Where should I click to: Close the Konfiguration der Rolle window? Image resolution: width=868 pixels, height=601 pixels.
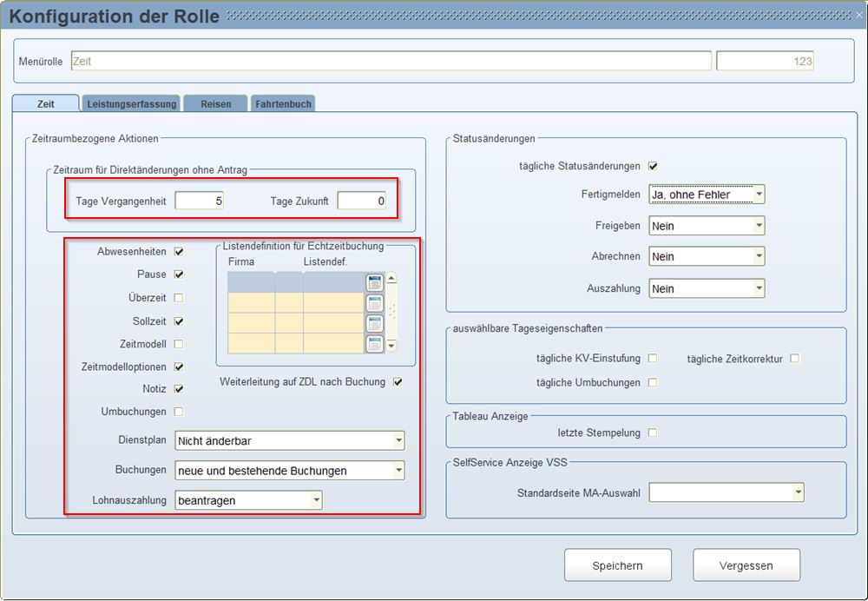[x=858, y=15]
